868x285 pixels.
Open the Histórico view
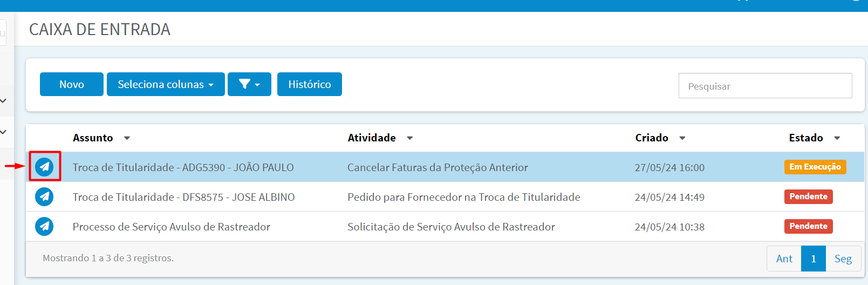pos(310,84)
